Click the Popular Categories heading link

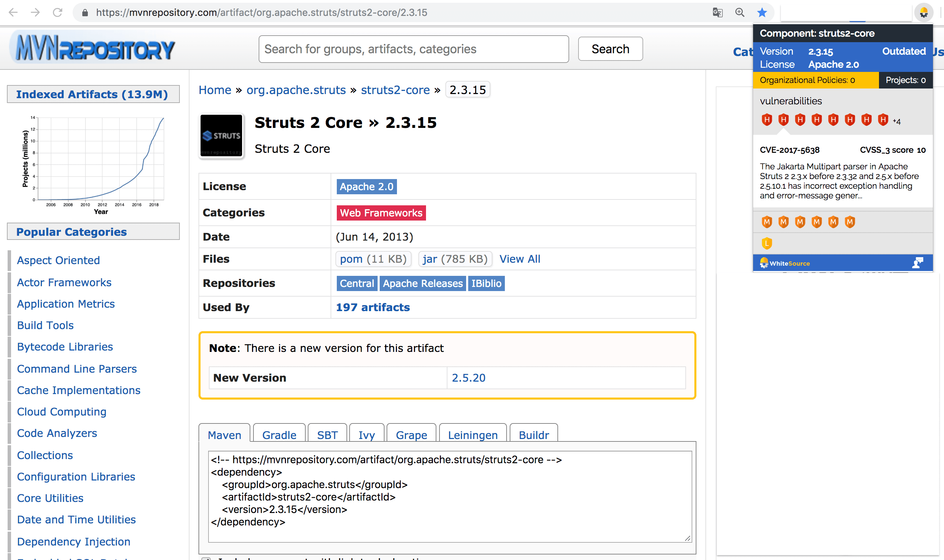71,232
